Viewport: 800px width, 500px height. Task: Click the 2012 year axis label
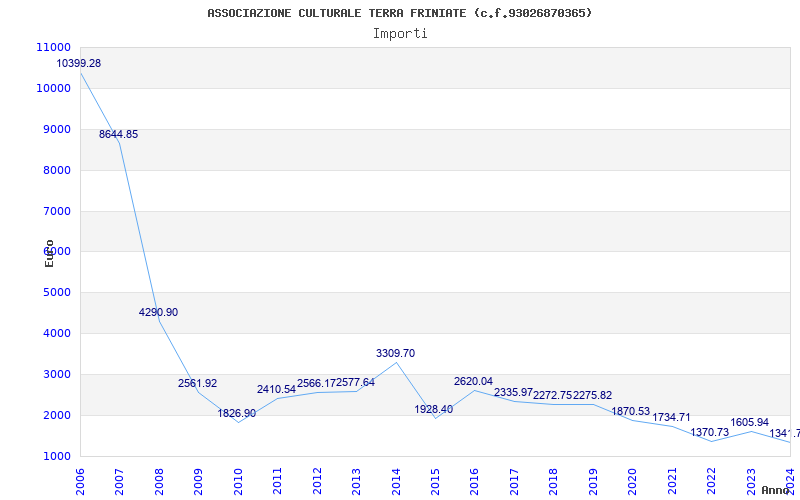(317, 482)
